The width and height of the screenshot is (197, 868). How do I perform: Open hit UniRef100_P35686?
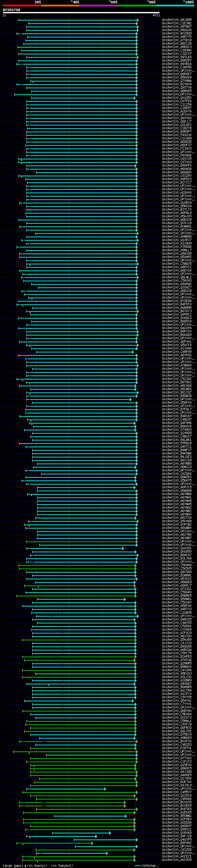[177, 247]
